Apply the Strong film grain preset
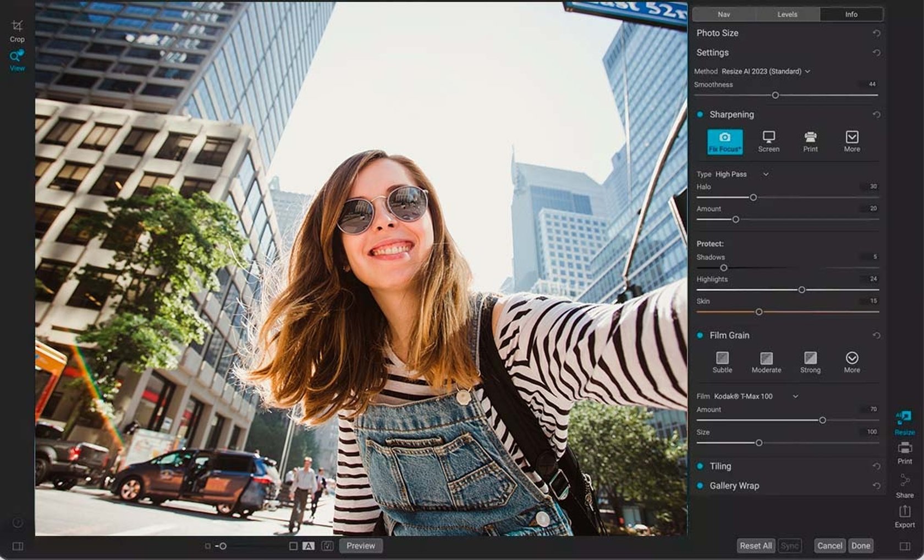The height and width of the screenshot is (560, 924). coord(810,360)
